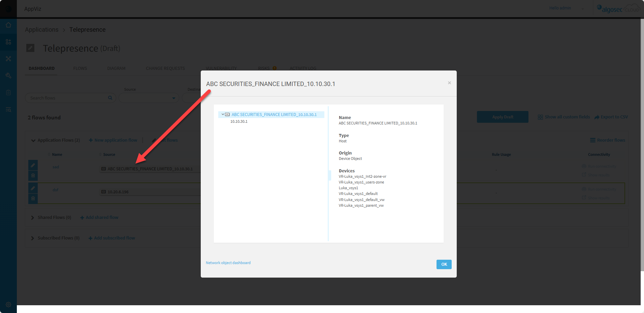Click the pencil edit icon for flow sad

33,165
